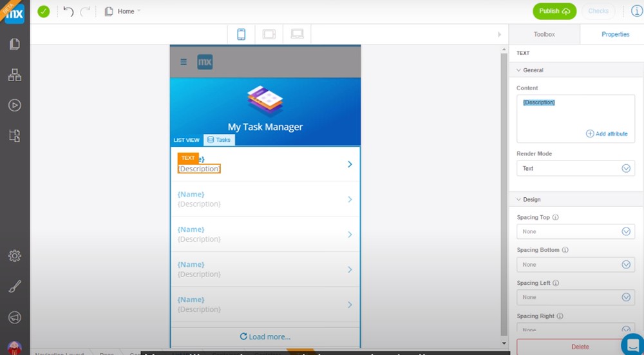644x355 pixels.
Task: Collapse the General section
Action: pyautogui.click(x=520, y=70)
